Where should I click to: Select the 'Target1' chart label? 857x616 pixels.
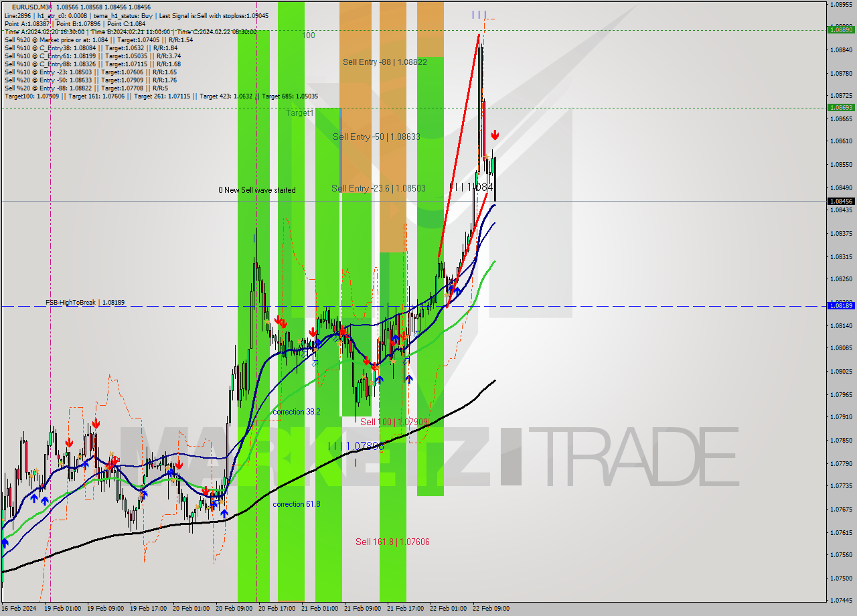(x=300, y=113)
